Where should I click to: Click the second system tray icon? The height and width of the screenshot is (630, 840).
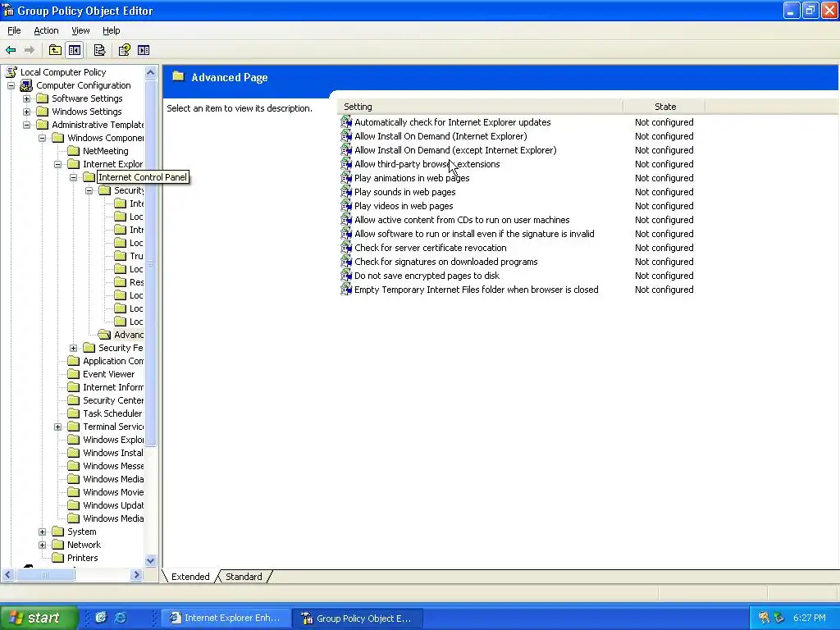coord(779,618)
